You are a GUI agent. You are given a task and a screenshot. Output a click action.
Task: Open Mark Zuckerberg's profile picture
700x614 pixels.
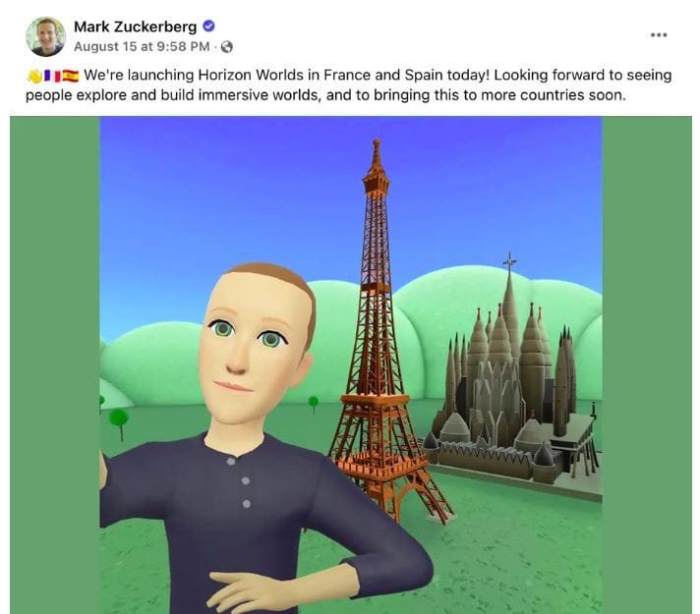coord(45,36)
